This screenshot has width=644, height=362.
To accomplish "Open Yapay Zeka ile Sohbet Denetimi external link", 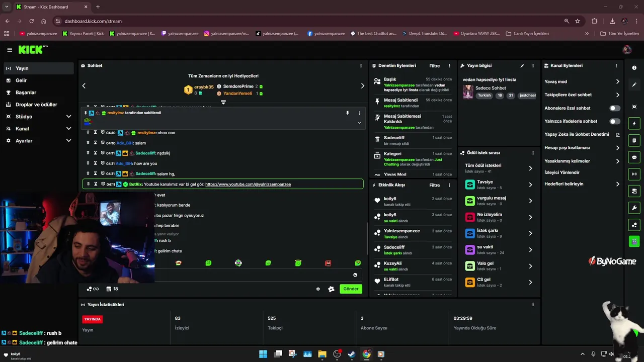I will [618, 135].
